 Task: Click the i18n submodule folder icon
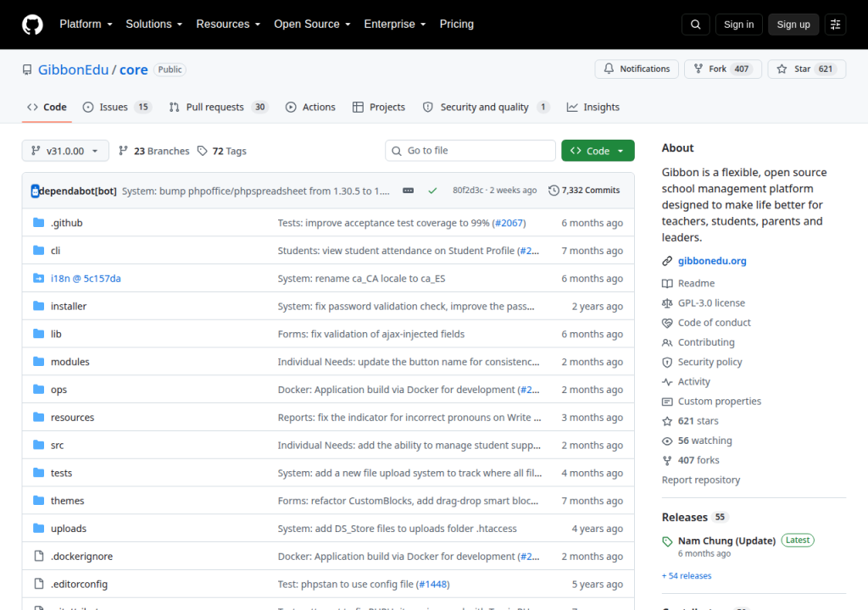[x=38, y=278]
